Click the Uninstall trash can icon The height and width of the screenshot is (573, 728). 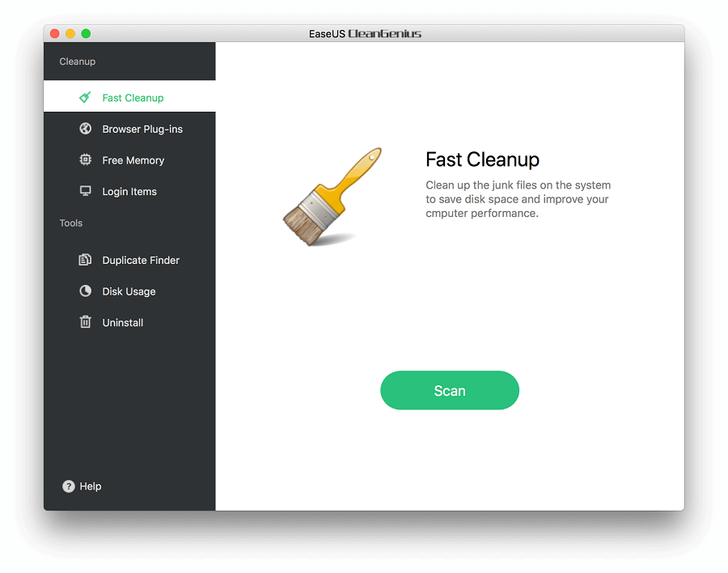86,321
